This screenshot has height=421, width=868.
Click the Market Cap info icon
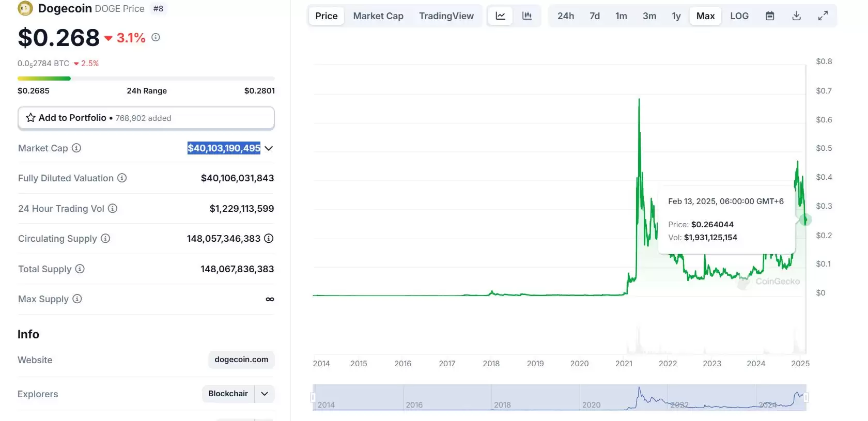point(76,148)
